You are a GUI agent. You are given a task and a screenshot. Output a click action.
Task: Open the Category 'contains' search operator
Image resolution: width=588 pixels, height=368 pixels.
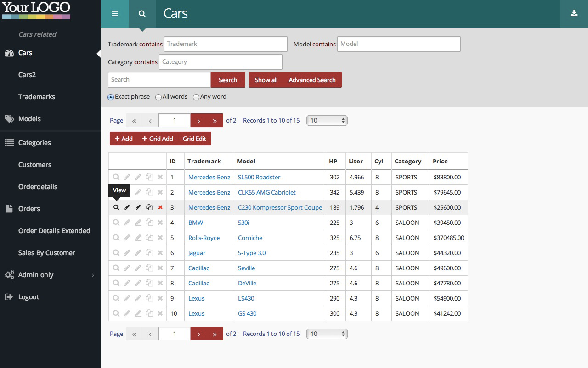146,62
